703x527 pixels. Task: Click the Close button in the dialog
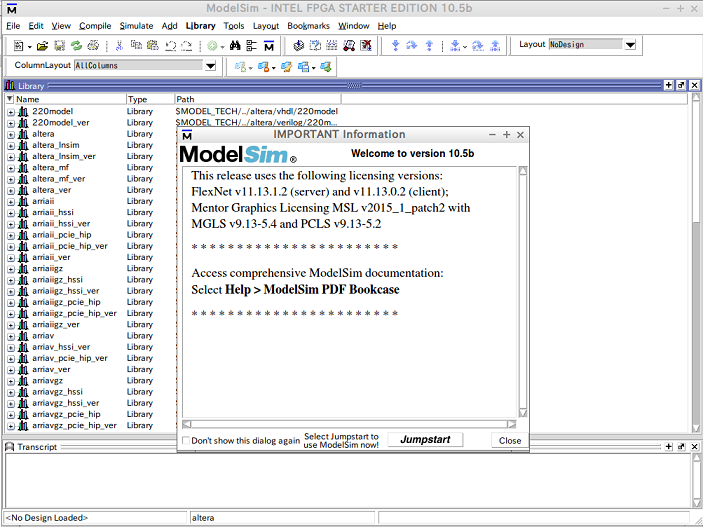point(510,440)
